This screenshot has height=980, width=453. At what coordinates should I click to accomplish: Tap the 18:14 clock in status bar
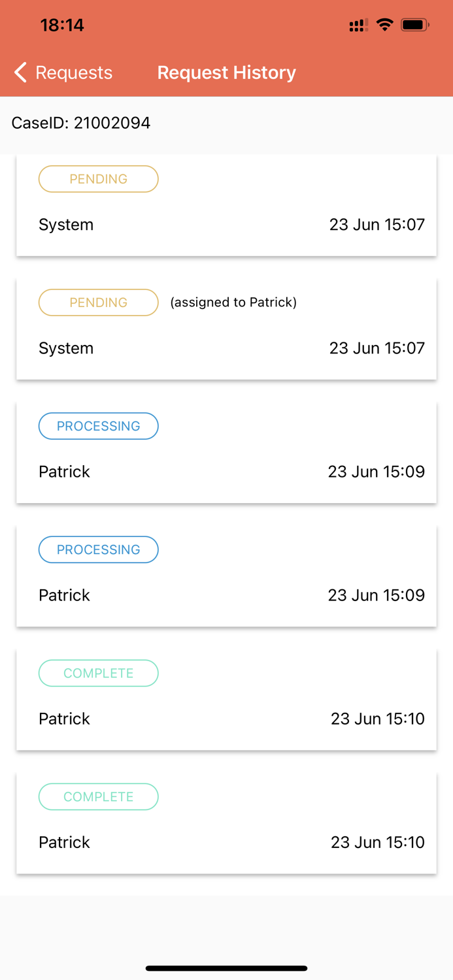(63, 25)
